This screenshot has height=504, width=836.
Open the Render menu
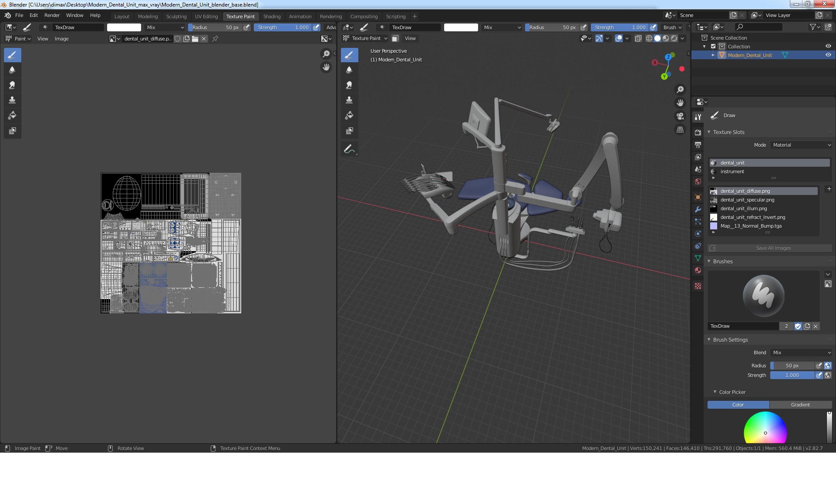(52, 15)
